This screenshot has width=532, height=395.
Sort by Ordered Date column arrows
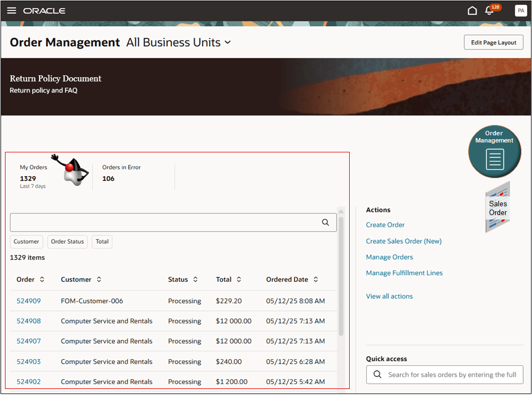[316, 279]
